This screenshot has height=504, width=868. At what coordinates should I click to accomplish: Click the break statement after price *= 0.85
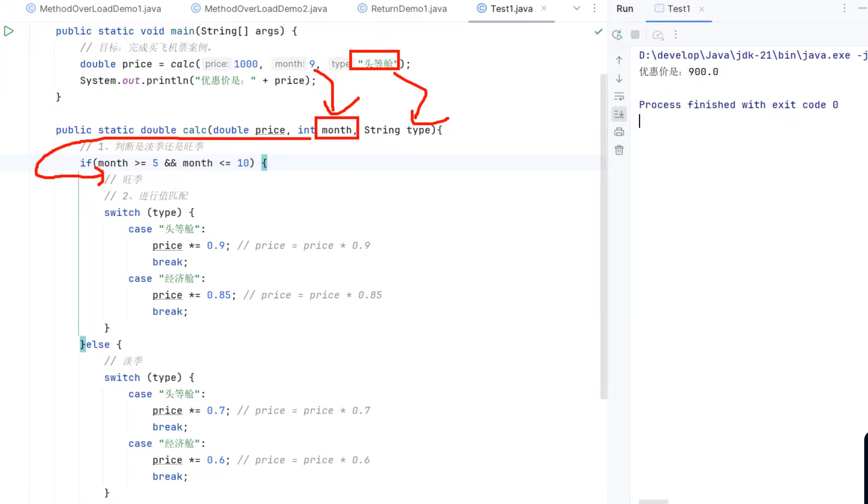pyautogui.click(x=170, y=312)
